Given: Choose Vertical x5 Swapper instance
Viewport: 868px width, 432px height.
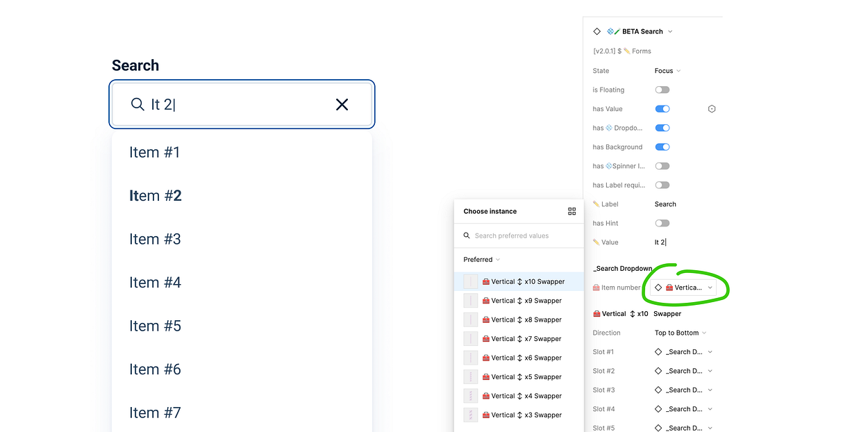Looking at the screenshot, I should click(519, 377).
